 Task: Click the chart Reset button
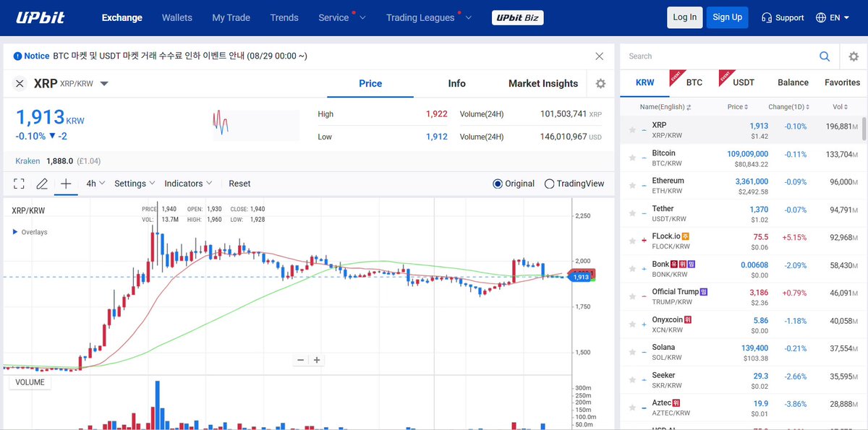239,184
